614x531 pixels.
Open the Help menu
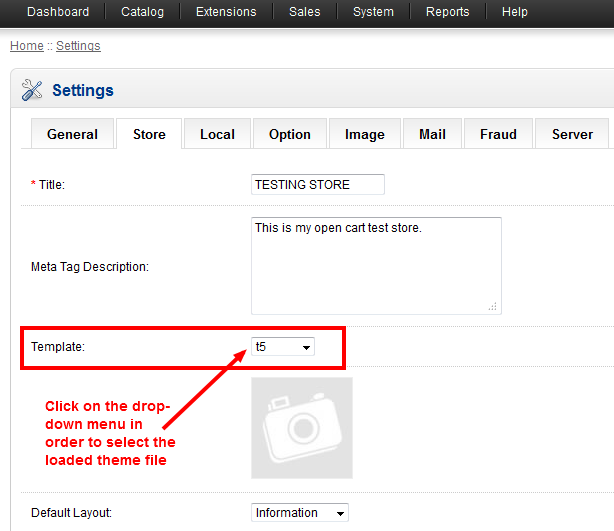[515, 12]
